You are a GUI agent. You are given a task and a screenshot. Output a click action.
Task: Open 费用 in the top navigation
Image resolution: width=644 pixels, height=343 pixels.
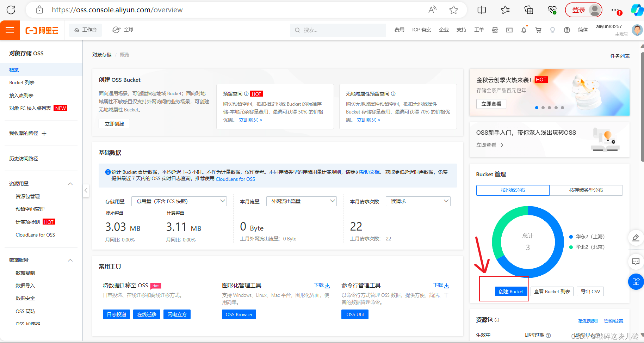(399, 30)
